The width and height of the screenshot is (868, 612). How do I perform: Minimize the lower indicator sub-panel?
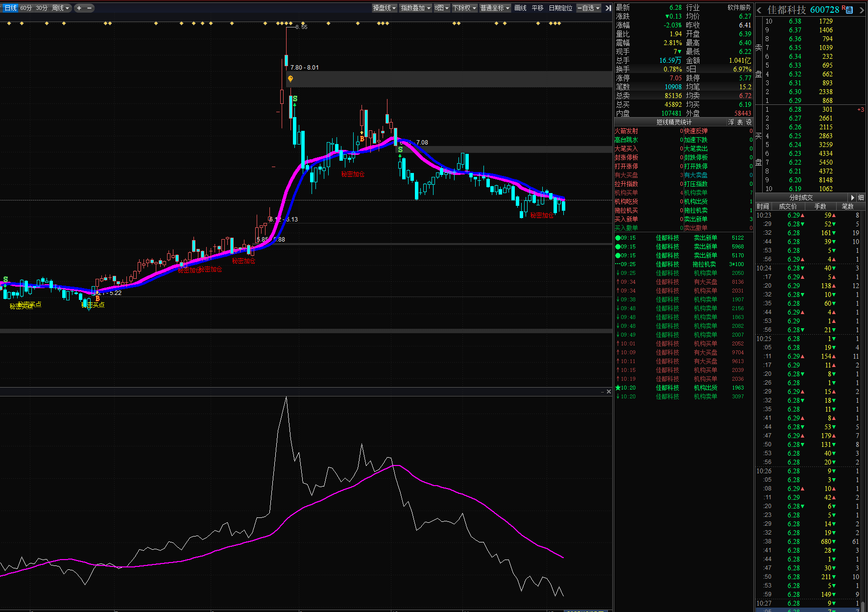click(603, 392)
